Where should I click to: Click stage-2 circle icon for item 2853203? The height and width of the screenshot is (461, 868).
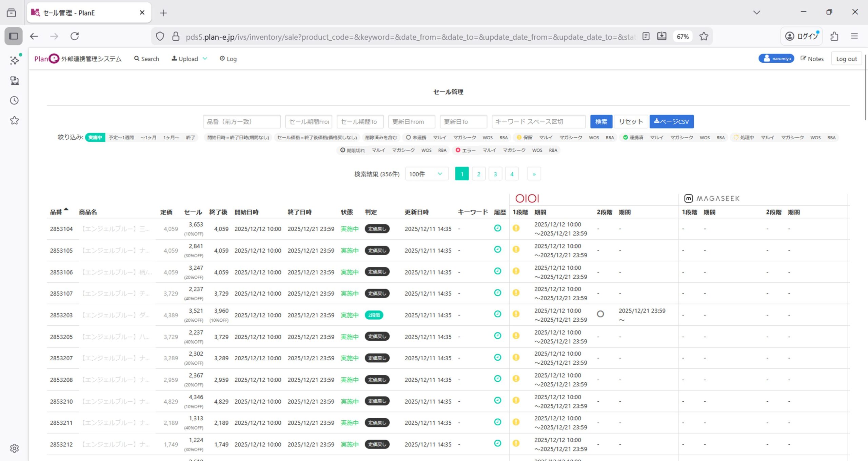[x=600, y=314]
